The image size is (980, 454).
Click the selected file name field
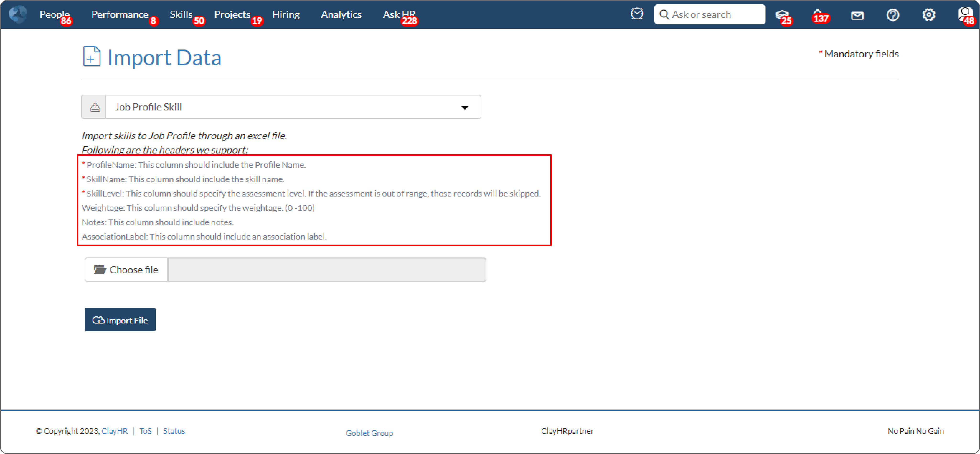pyautogui.click(x=327, y=270)
